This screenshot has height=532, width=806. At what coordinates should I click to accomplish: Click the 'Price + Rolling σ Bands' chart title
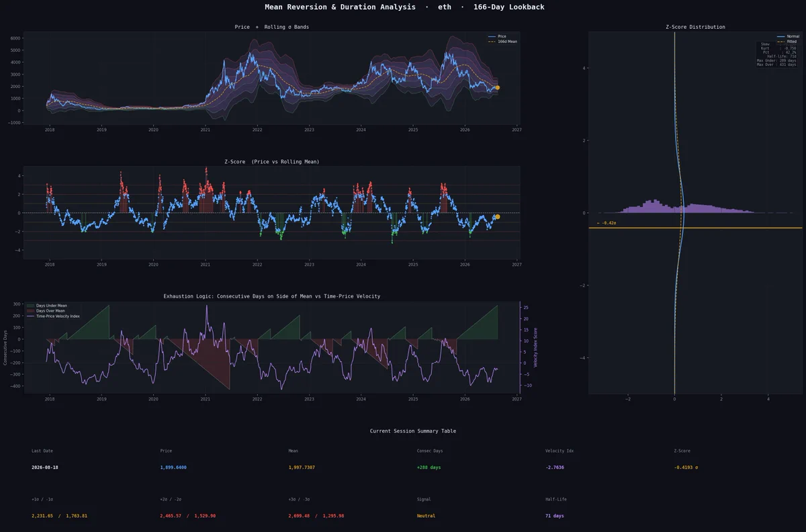pos(272,27)
